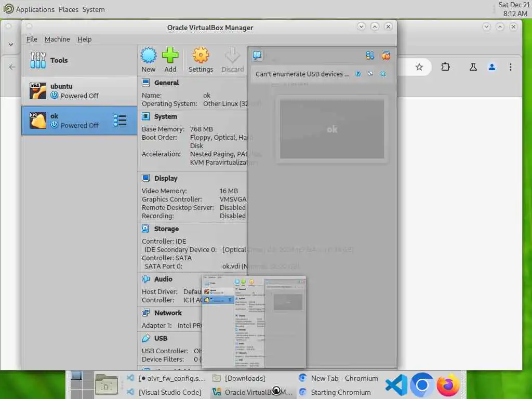The image size is (532, 399).
Task: Open the Help menu
Action: click(x=84, y=39)
